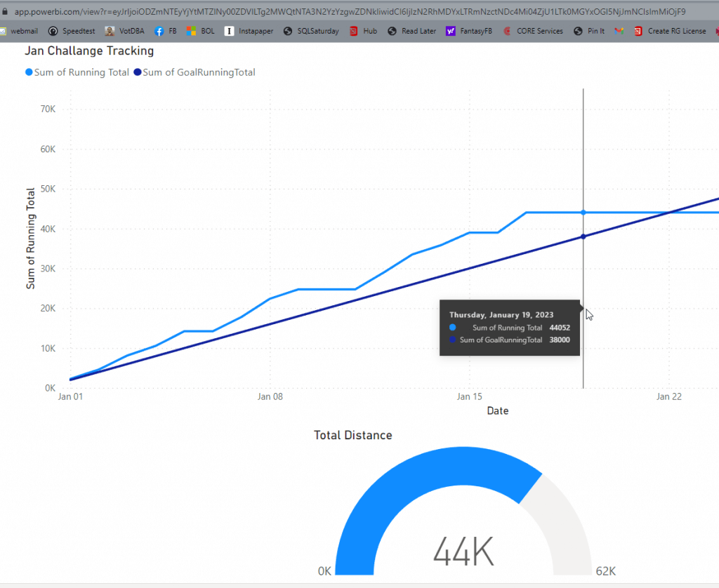Image resolution: width=719 pixels, height=588 pixels.
Task: Click the Jan 15 x-axis label
Action: click(470, 396)
